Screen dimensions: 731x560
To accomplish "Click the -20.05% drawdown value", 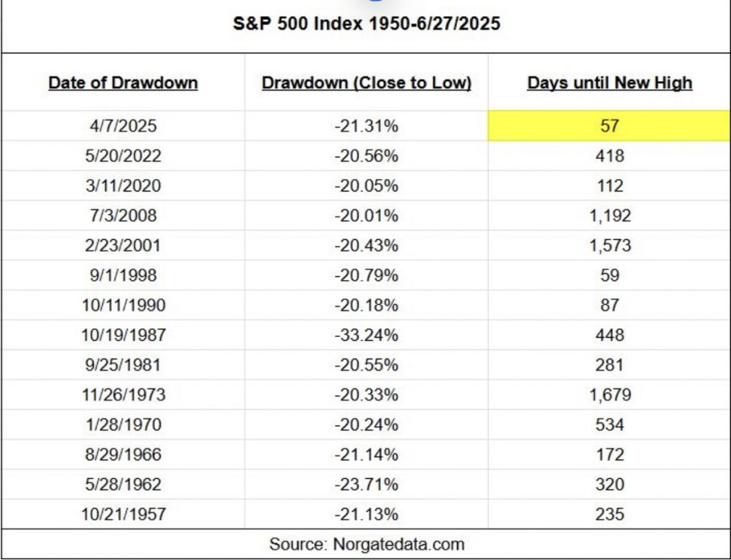I will [x=366, y=186].
